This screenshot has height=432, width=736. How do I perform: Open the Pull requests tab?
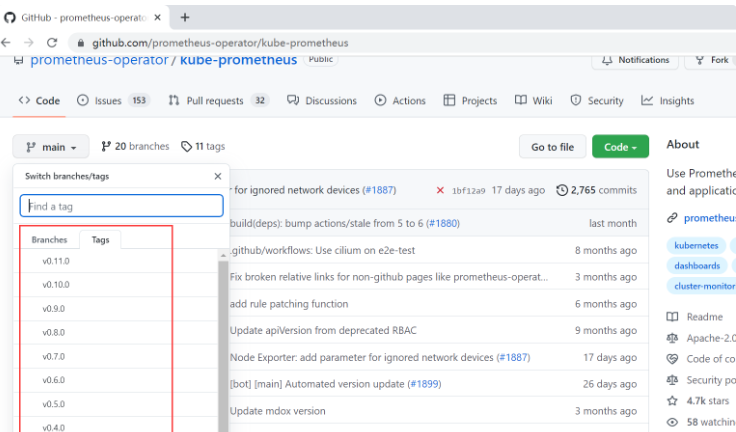coord(219,100)
